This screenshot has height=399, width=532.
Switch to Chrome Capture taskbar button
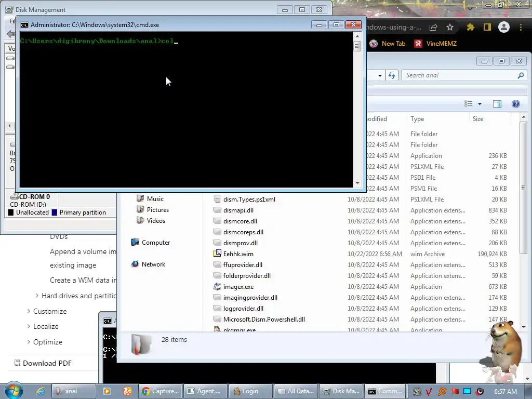160,391
